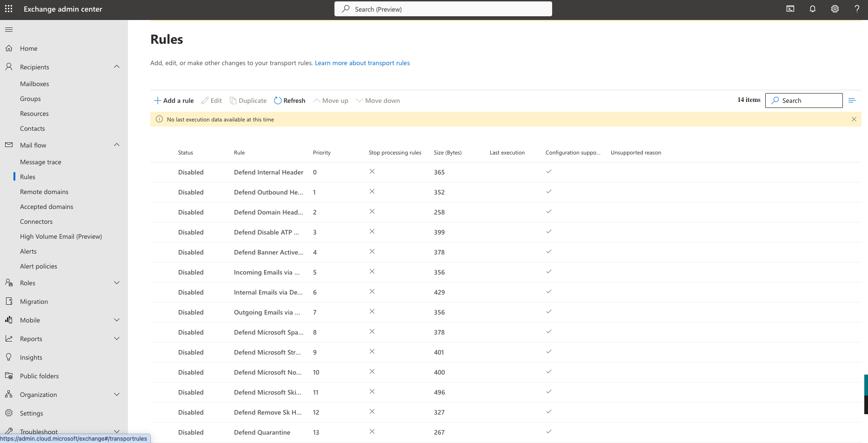Select the Insights lightbulb icon in sidebar
Screen dimensions: 868x443
coord(8,357)
